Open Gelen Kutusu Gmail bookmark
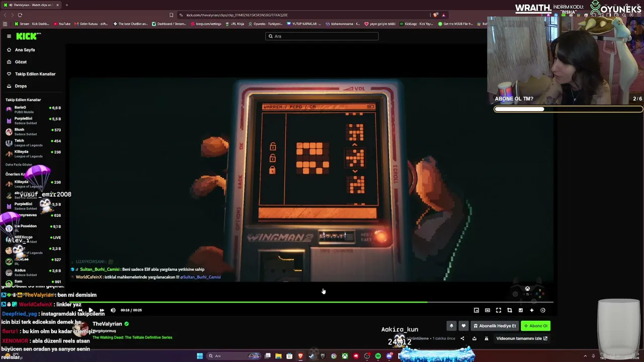 click(91, 24)
